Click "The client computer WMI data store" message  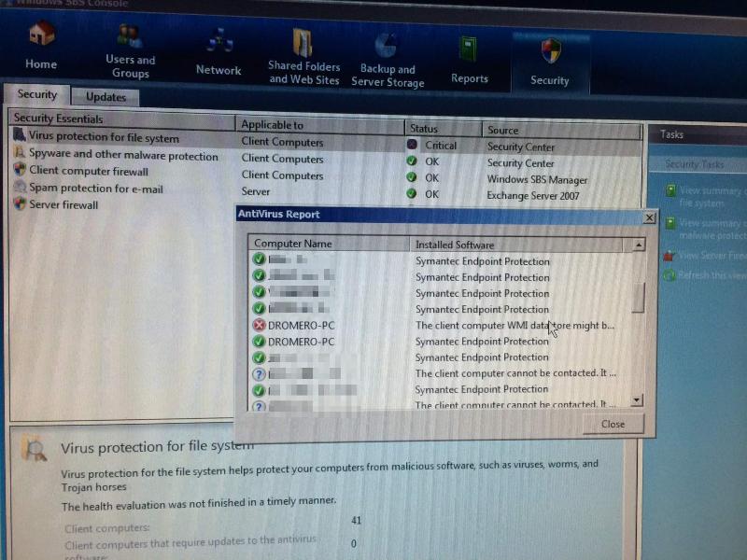515,325
